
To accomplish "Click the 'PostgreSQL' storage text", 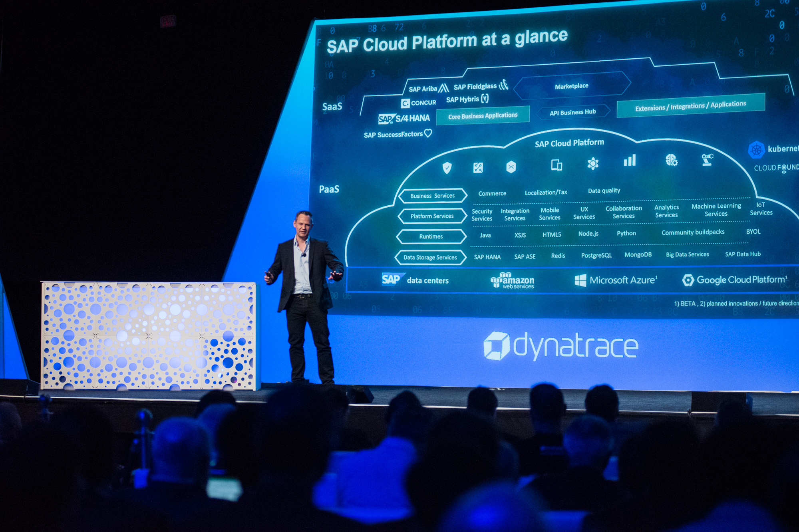I will click(596, 256).
